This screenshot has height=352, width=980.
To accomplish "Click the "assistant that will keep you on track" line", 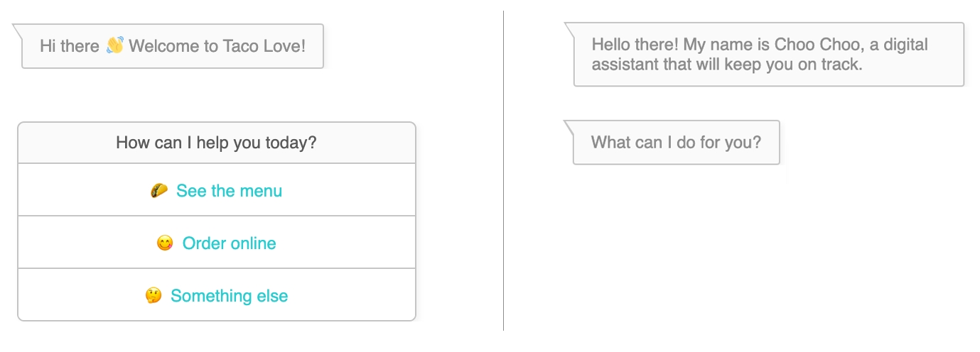I will (x=726, y=64).
